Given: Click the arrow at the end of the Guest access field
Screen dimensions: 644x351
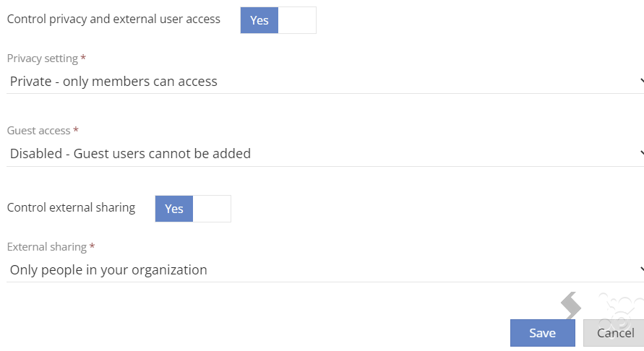Looking at the screenshot, I should pyautogui.click(x=642, y=152).
